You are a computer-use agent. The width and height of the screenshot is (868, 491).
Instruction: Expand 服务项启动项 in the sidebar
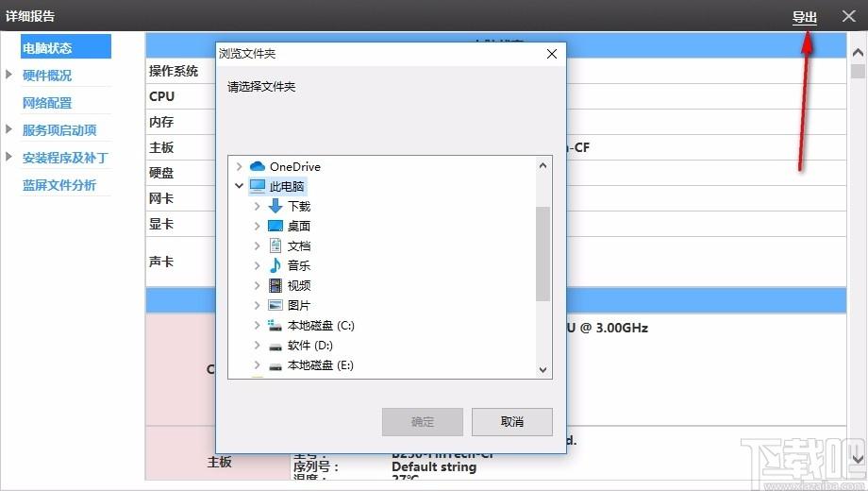tap(8, 129)
